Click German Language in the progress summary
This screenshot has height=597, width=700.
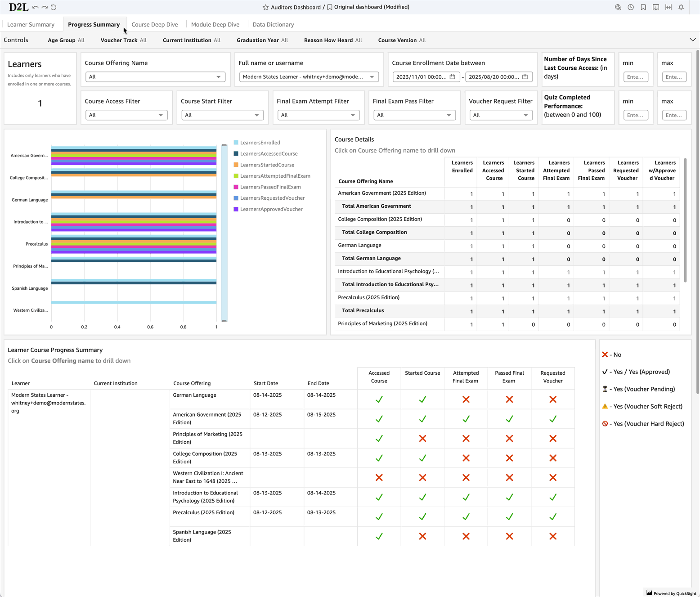pyautogui.click(x=194, y=395)
